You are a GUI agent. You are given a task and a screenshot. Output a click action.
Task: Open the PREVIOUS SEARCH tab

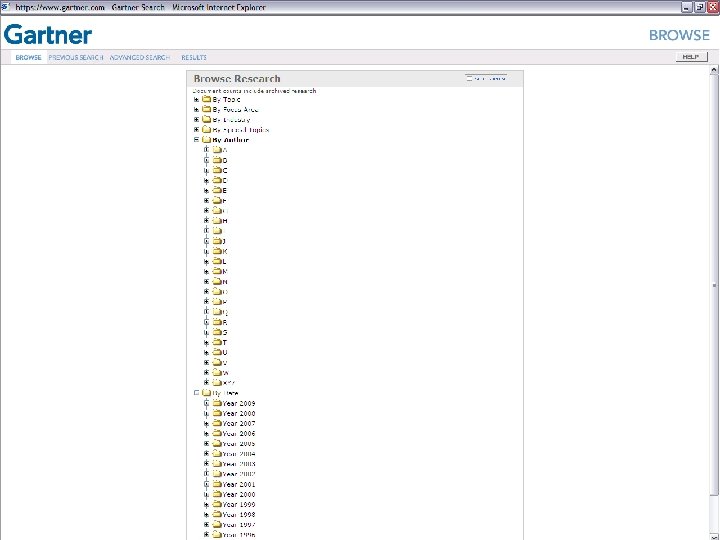pos(76,57)
